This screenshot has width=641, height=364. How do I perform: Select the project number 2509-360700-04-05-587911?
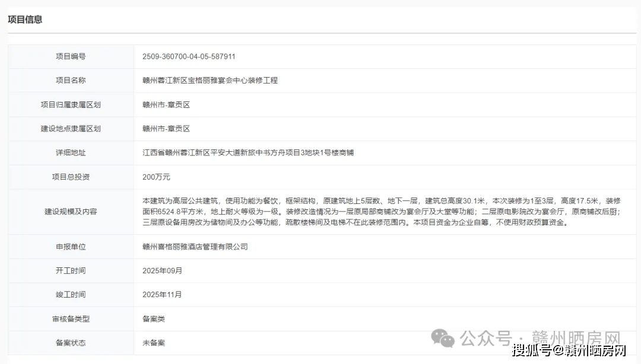pyautogui.click(x=189, y=56)
